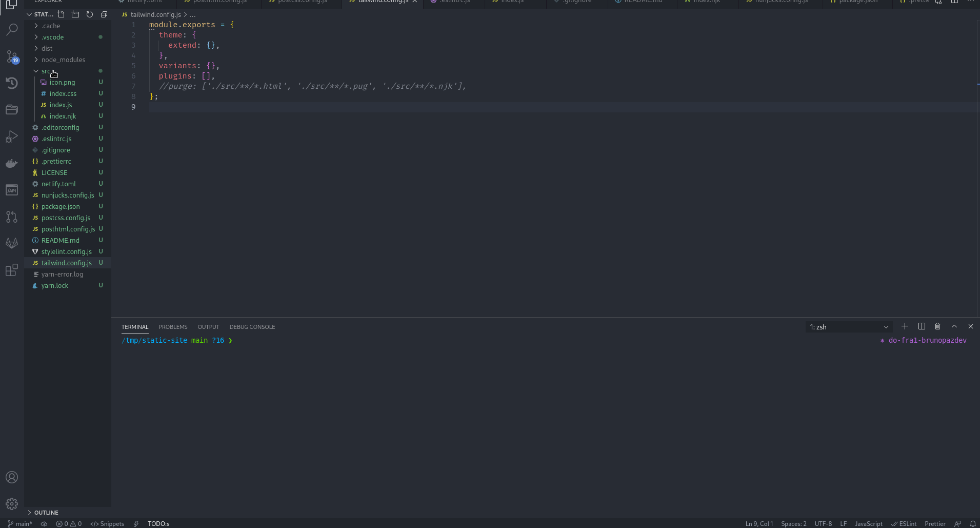
Task: Expand the OUTLINE section
Action: pyautogui.click(x=46, y=512)
